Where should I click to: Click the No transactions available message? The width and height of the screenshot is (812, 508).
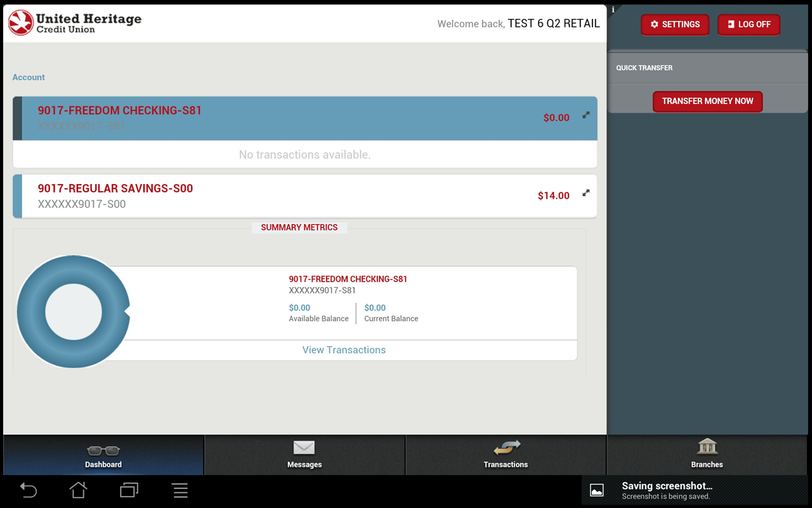(304, 155)
